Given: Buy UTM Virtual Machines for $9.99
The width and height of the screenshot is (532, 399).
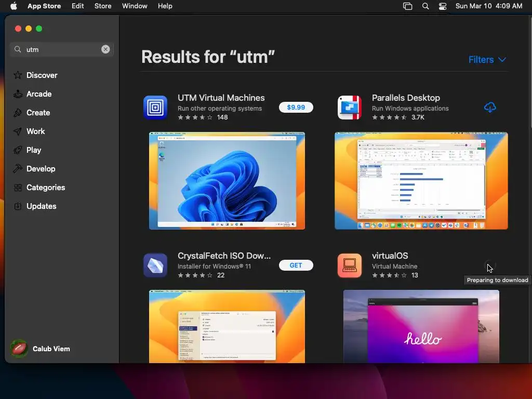Looking at the screenshot, I should [296, 107].
